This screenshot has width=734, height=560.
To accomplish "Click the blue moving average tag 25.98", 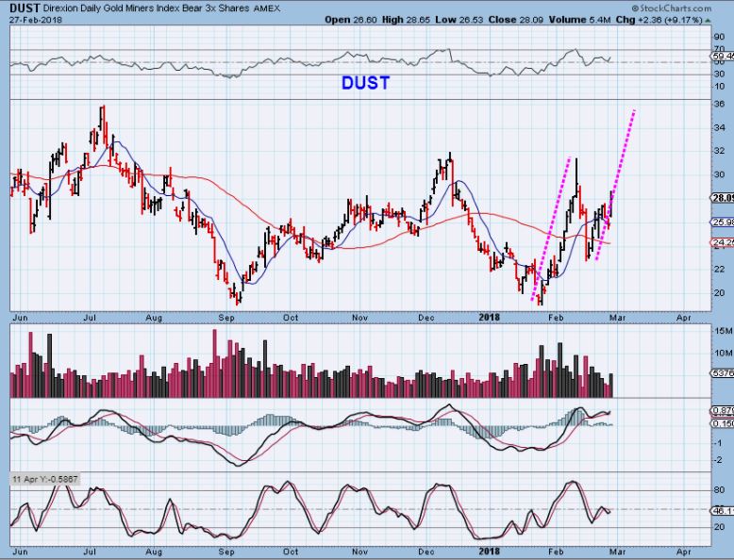I will click(x=723, y=222).
